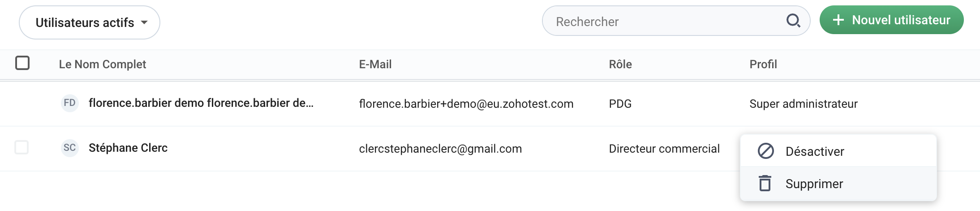
Task: Focus the Rechercher search field
Action: pos(663,21)
